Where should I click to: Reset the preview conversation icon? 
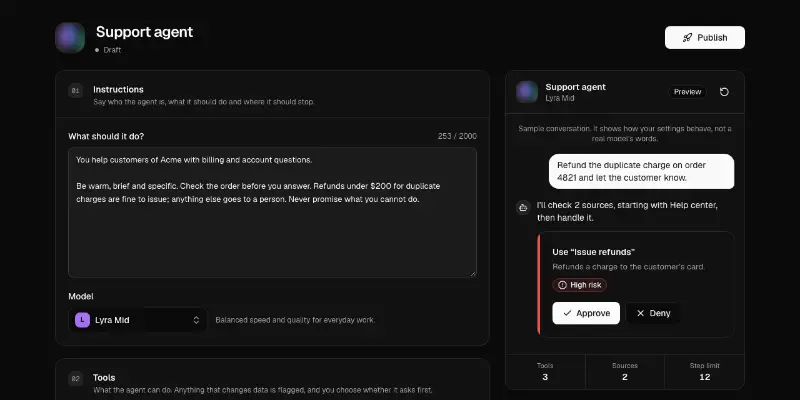(724, 92)
